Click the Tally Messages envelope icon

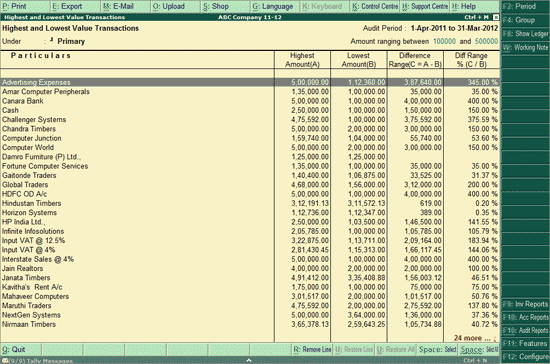pyautogui.click(x=5, y=360)
